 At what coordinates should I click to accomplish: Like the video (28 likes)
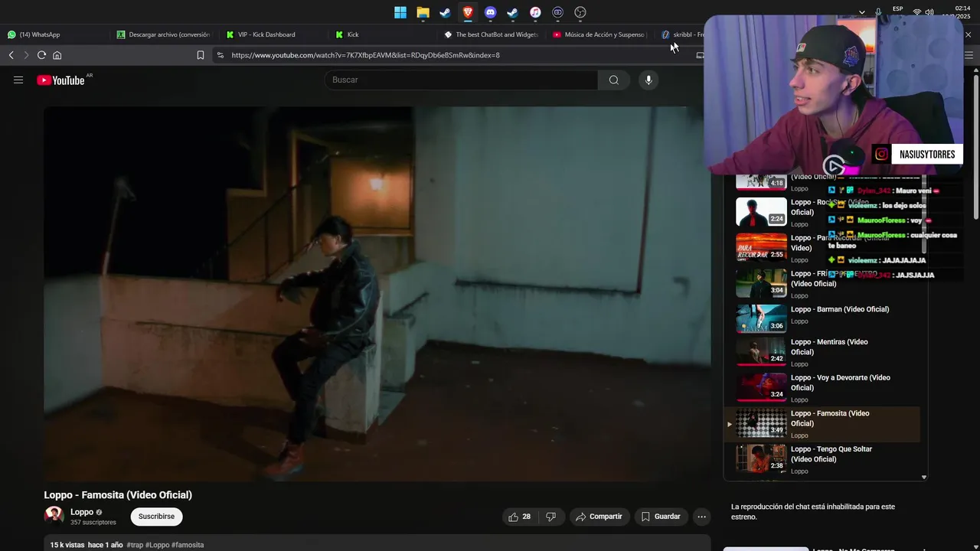[x=519, y=517]
